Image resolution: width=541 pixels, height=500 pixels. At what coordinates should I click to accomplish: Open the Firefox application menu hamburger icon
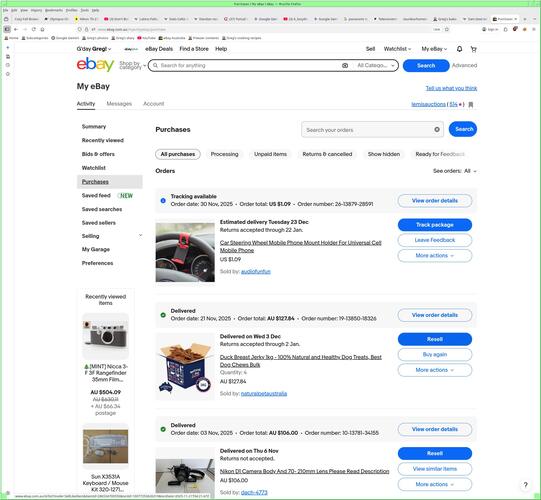pyautogui.click(x=534, y=29)
